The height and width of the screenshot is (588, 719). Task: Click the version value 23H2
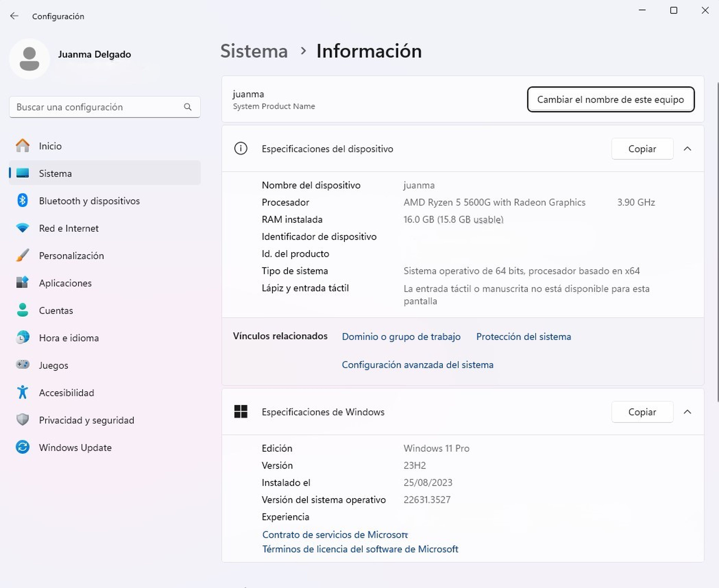(414, 465)
